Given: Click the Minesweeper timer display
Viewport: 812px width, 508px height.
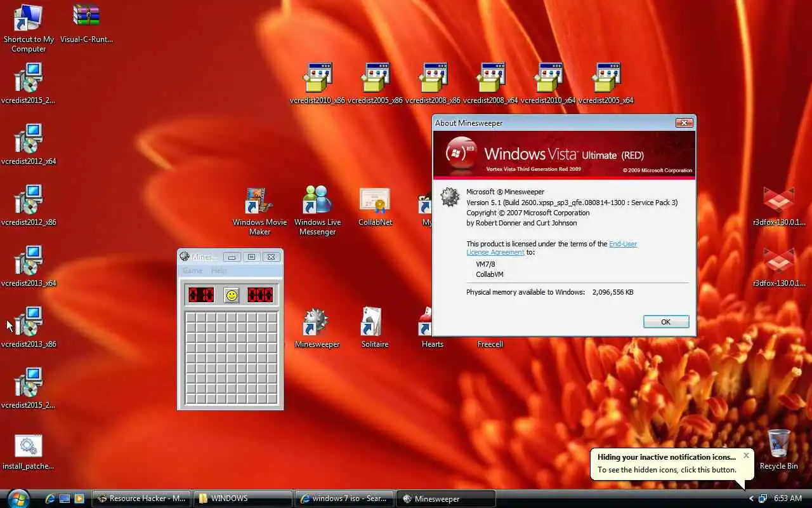Looking at the screenshot, I should (x=260, y=295).
